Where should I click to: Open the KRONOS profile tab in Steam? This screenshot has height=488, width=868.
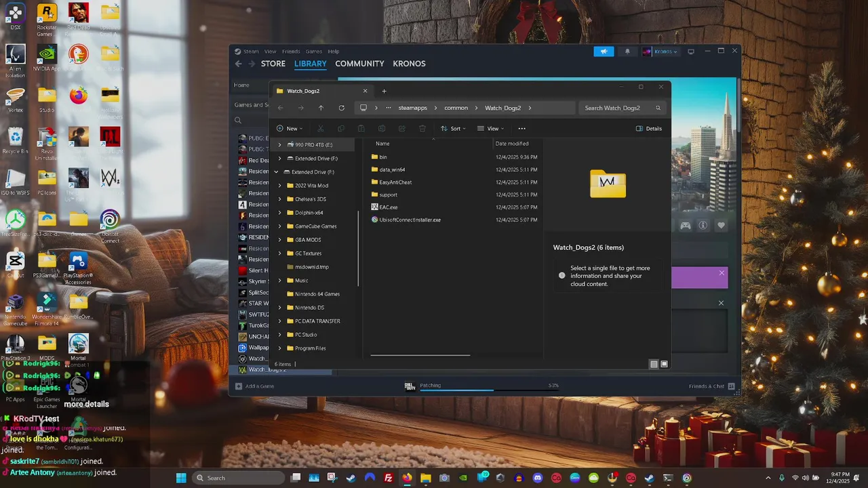(x=409, y=64)
